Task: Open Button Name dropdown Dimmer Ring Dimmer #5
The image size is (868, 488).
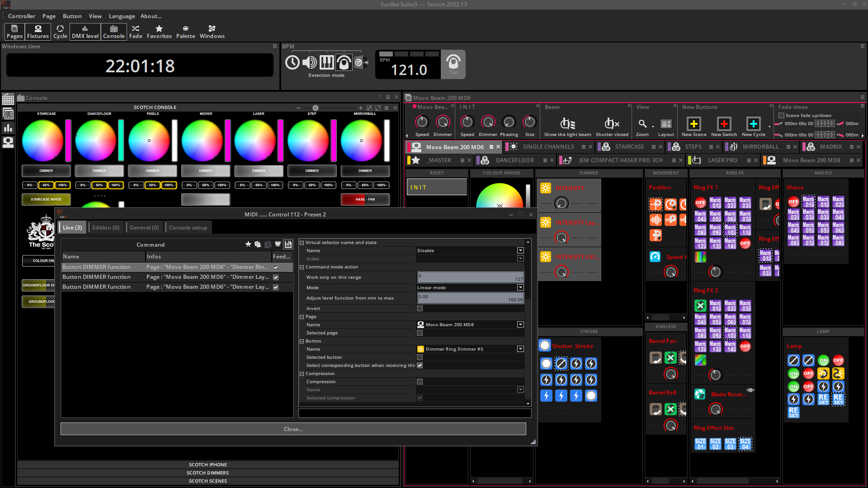Action: point(520,349)
